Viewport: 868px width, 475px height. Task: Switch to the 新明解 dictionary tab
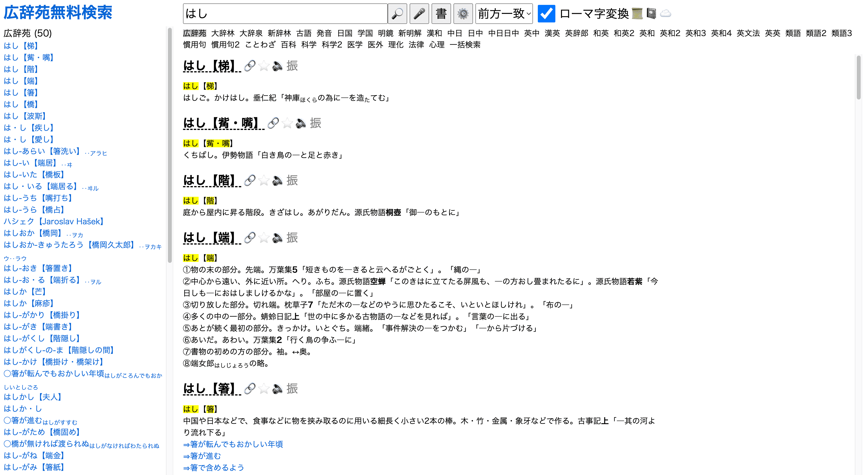[x=410, y=33]
